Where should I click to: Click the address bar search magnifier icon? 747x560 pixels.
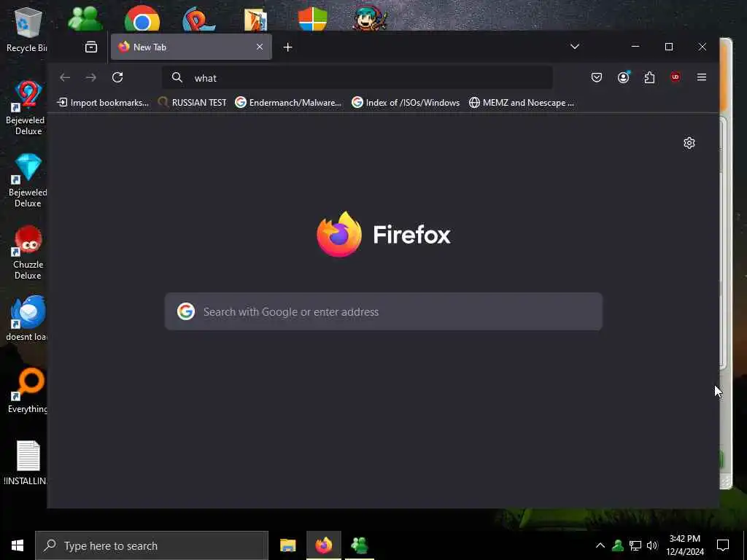177,77
